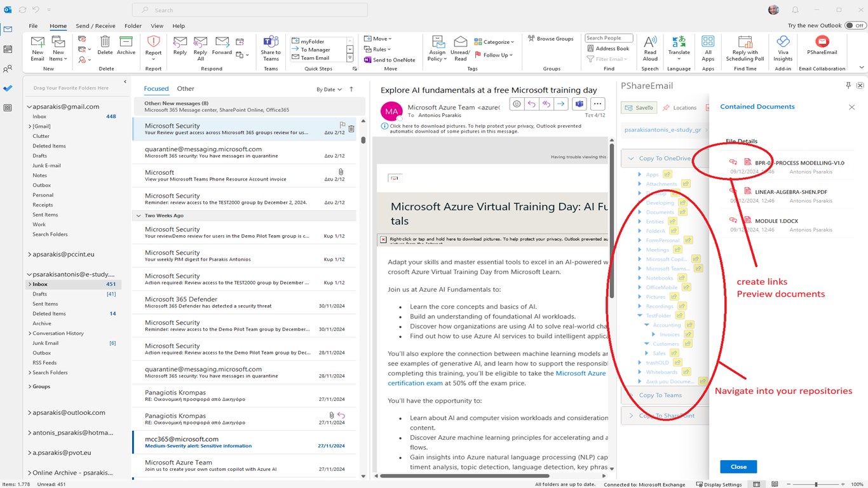Toggle Try the new Outlook switch
This screenshot has width=868, height=488.
(855, 25)
